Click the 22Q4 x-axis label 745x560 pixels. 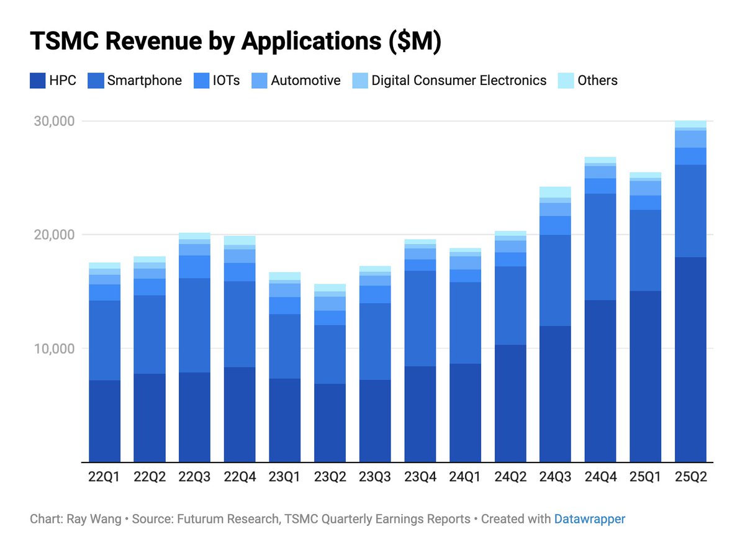coord(240,477)
